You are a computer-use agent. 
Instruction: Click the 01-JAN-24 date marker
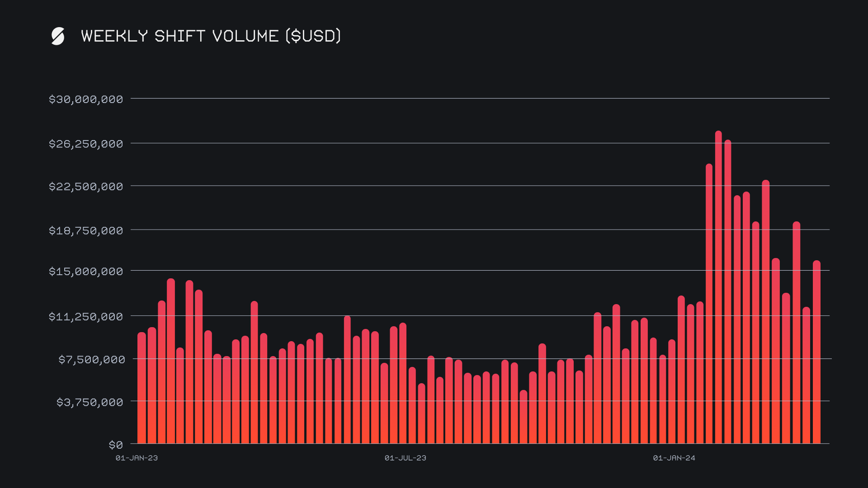point(674,458)
